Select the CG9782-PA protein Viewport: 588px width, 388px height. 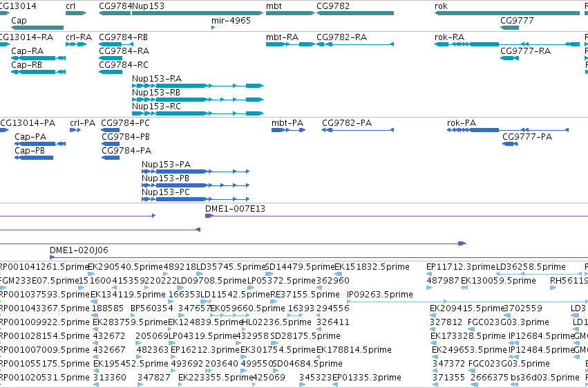click(x=358, y=130)
